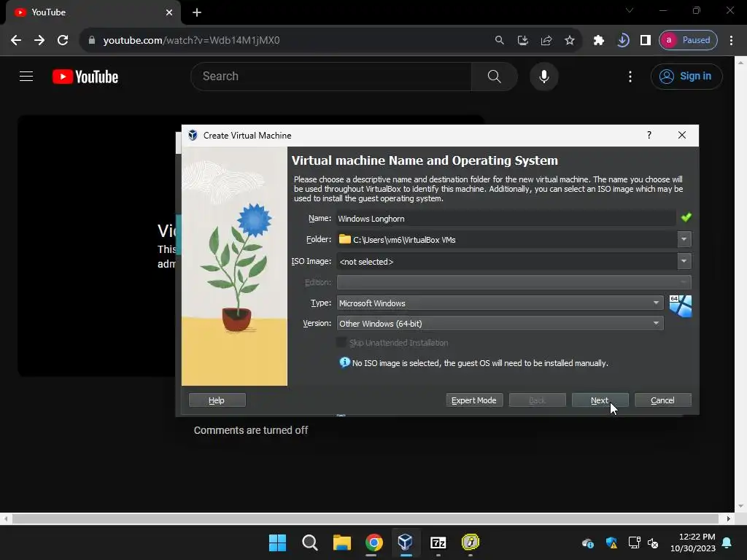Image resolution: width=747 pixels, height=560 pixels.
Task: Open Chrome extensions puzzle icon
Action: (599, 40)
